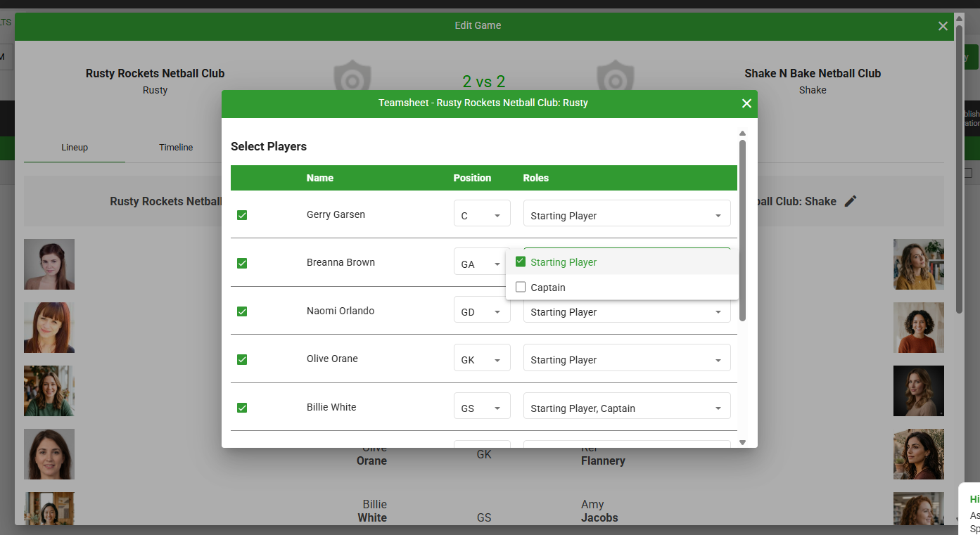Click Shake N Bake Netball Club heading
Viewport: 980px width, 535px height.
click(813, 73)
